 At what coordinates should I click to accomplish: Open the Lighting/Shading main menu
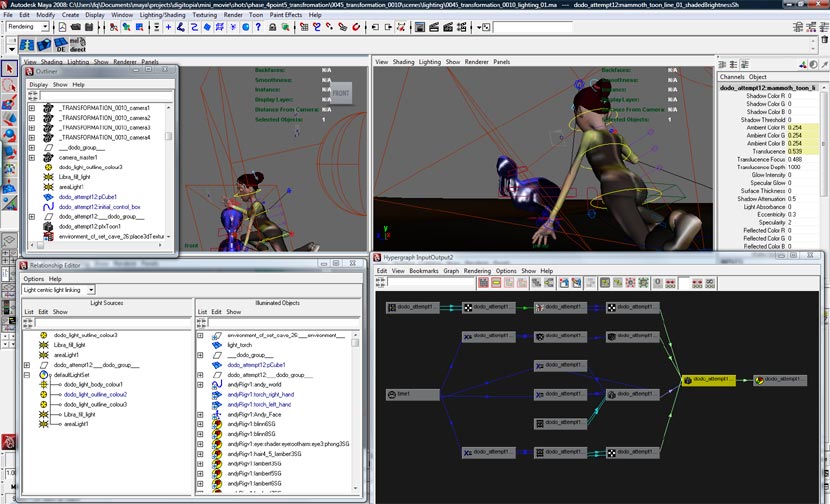point(163,15)
